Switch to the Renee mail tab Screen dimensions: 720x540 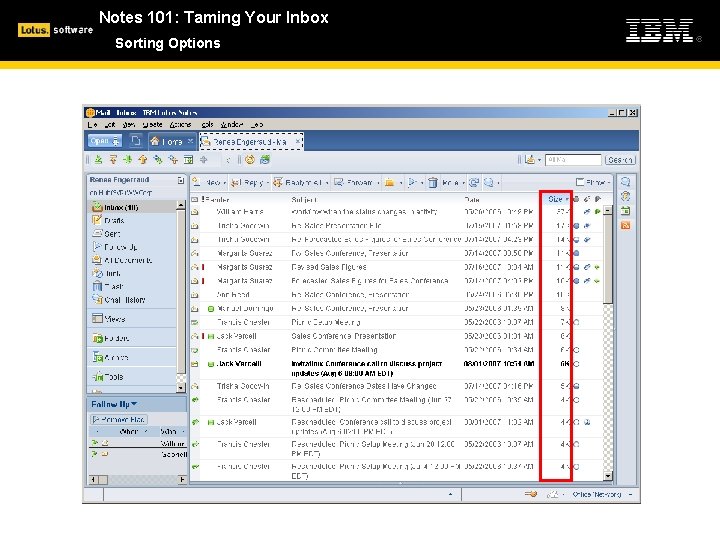click(x=250, y=142)
